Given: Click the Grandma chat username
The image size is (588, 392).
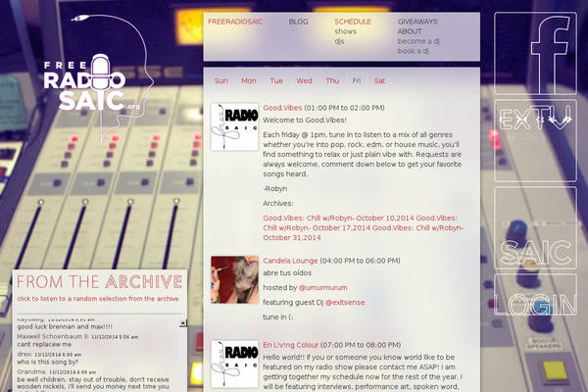Looking at the screenshot, I should click(x=31, y=371).
